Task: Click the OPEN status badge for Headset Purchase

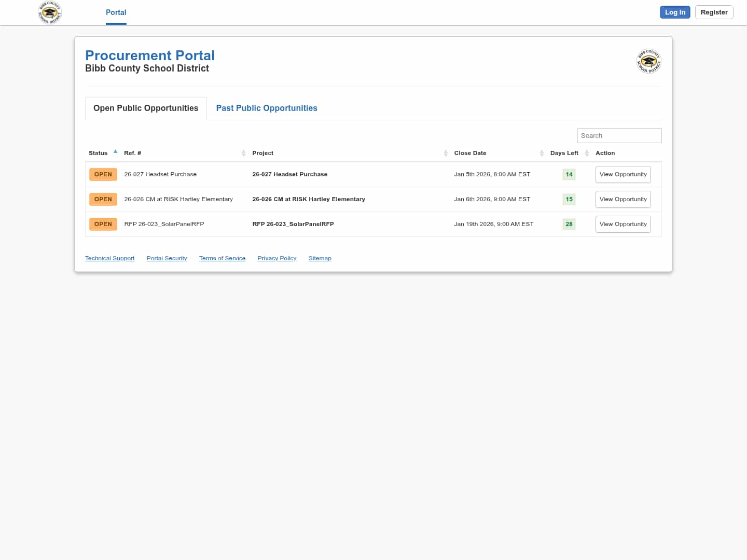Action: click(103, 174)
